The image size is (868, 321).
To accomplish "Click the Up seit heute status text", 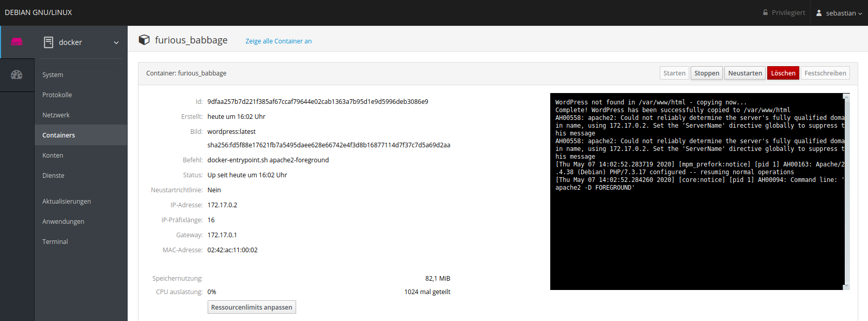I will pyautogui.click(x=247, y=175).
